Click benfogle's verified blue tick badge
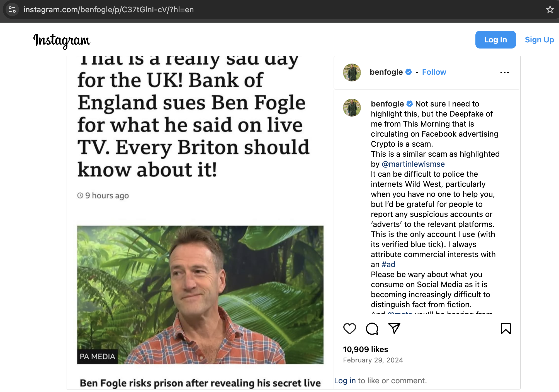Viewport: 559px width, 392px height. click(409, 72)
